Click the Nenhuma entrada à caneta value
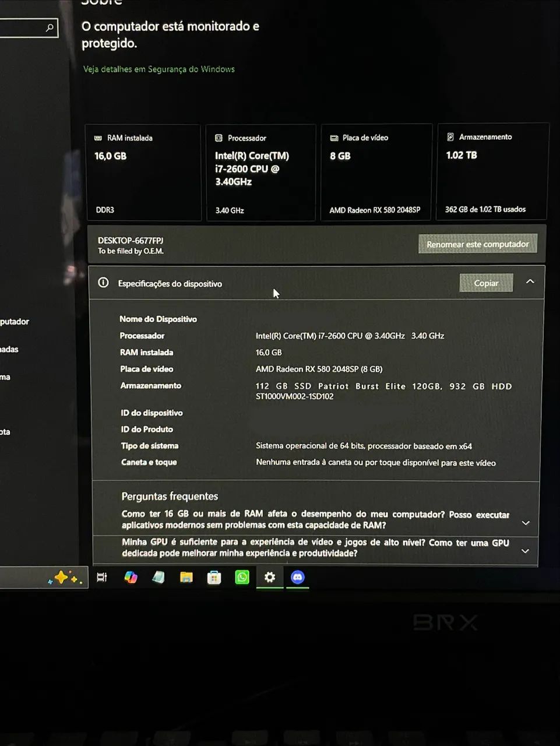The height and width of the screenshot is (746, 560). [376, 463]
